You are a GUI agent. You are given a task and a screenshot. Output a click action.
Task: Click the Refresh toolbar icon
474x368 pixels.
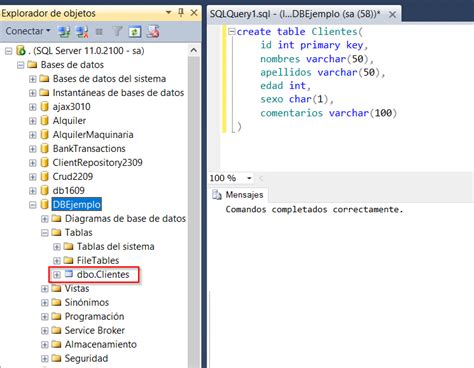click(135, 32)
